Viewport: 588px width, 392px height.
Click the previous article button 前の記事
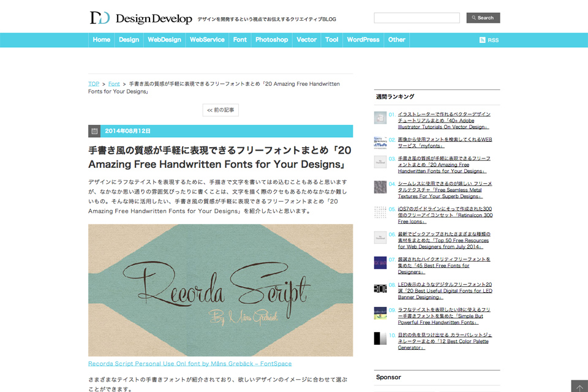(x=221, y=110)
